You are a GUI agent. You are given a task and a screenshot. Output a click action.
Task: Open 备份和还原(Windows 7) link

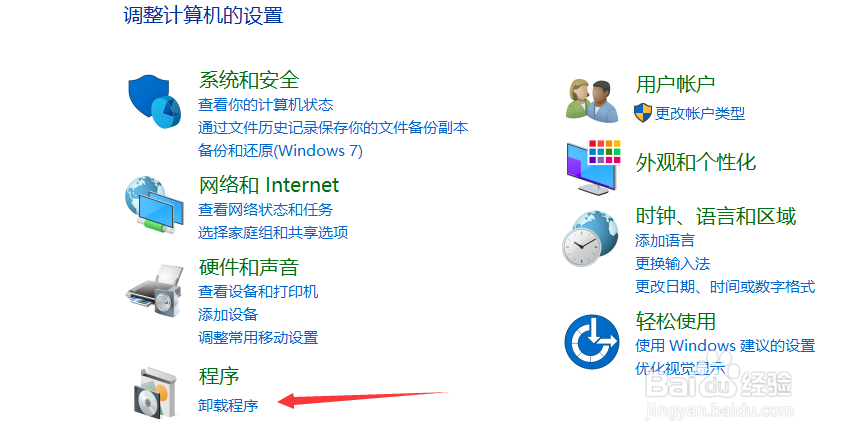[281, 151]
